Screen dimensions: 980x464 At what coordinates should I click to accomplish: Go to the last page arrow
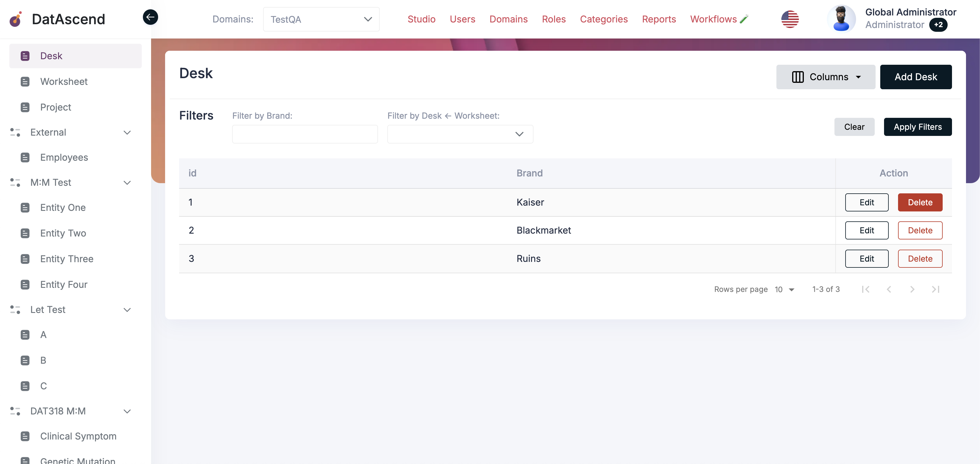[935, 289]
